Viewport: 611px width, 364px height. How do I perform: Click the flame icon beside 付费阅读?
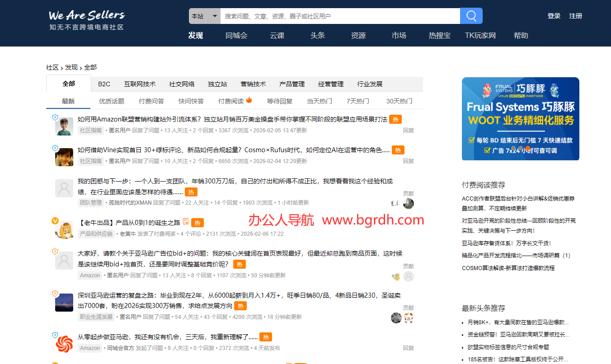(249, 100)
